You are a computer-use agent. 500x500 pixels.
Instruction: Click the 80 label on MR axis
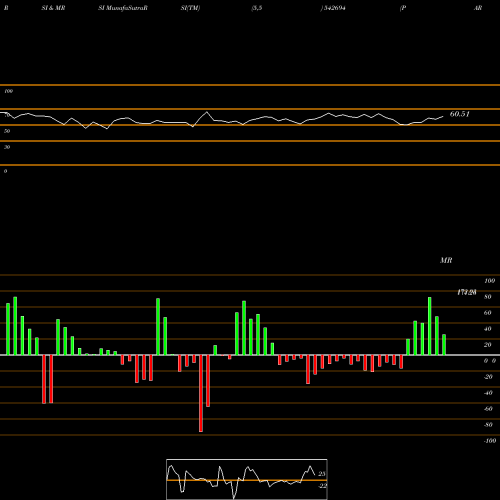tap(488, 297)
